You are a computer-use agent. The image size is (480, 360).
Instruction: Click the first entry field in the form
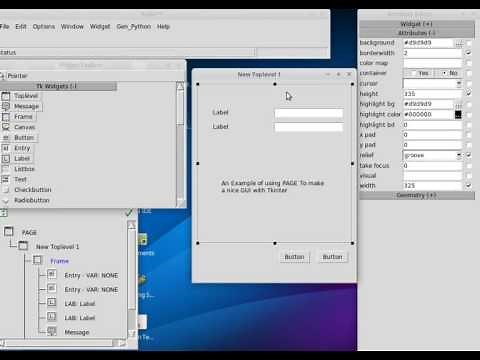(x=309, y=114)
